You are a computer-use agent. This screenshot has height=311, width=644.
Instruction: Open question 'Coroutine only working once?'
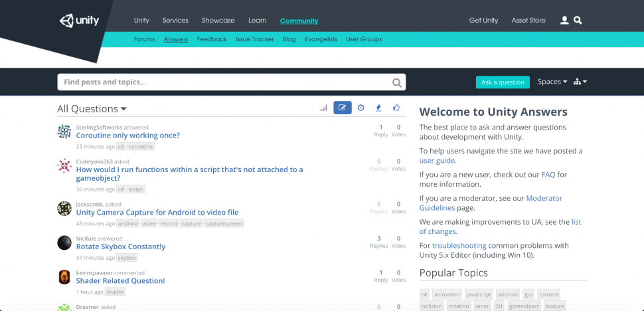[127, 135]
